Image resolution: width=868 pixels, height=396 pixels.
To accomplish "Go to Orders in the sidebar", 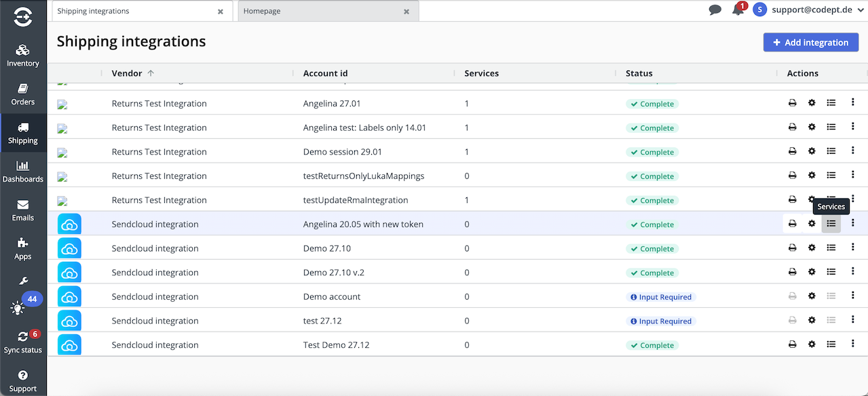I will click(x=23, y=95).
